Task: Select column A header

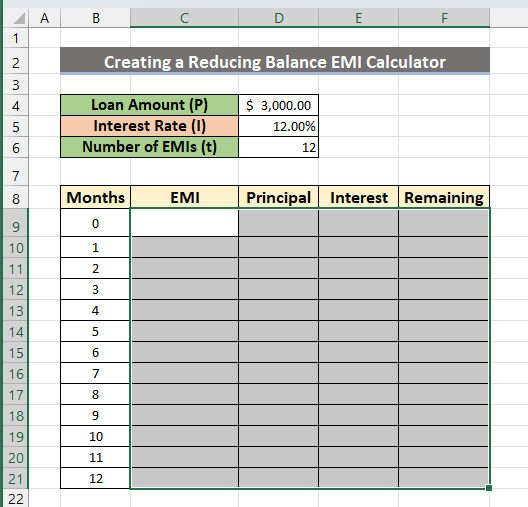Action: coord(44,18)
